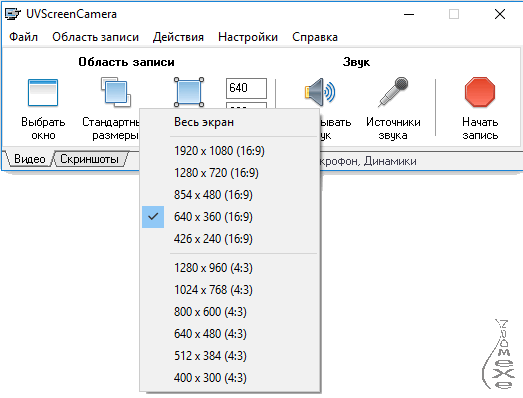Switch to the Скриншоты tab
Viewport: 523px width, 398px height.
pos(89,159)
